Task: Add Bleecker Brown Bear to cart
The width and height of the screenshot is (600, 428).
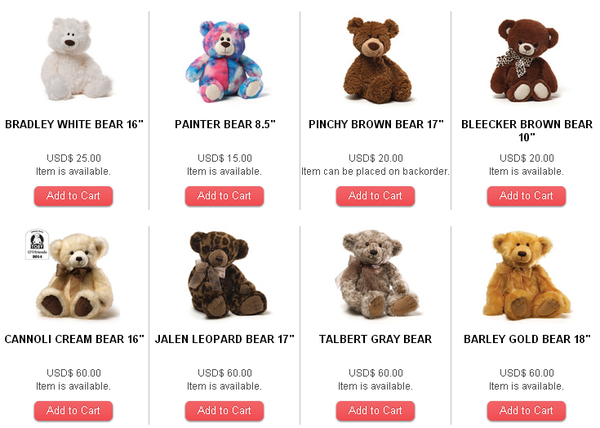Action: (x=526, y=196)
